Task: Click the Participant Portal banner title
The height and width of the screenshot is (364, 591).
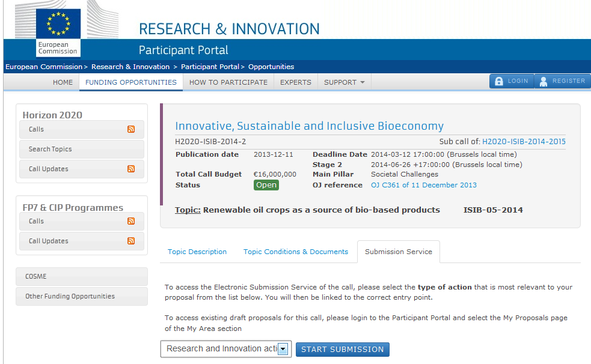Action: pyautogui.click(x=183, y=50)
